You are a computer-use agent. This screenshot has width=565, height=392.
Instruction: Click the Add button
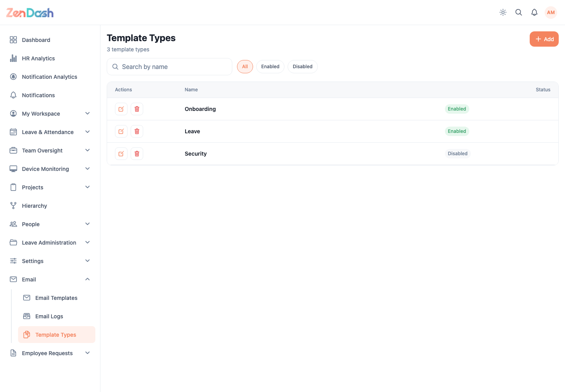click(544, 39)
